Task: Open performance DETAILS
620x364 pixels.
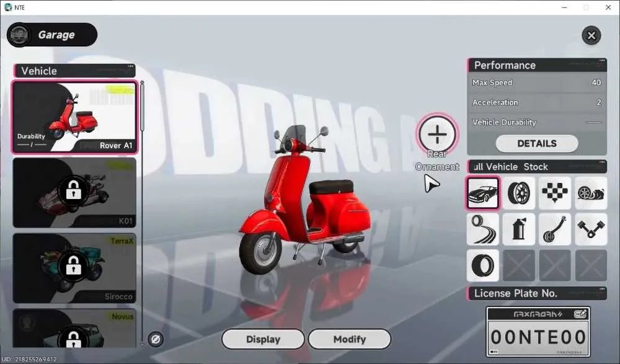Action: click(537, 144)
